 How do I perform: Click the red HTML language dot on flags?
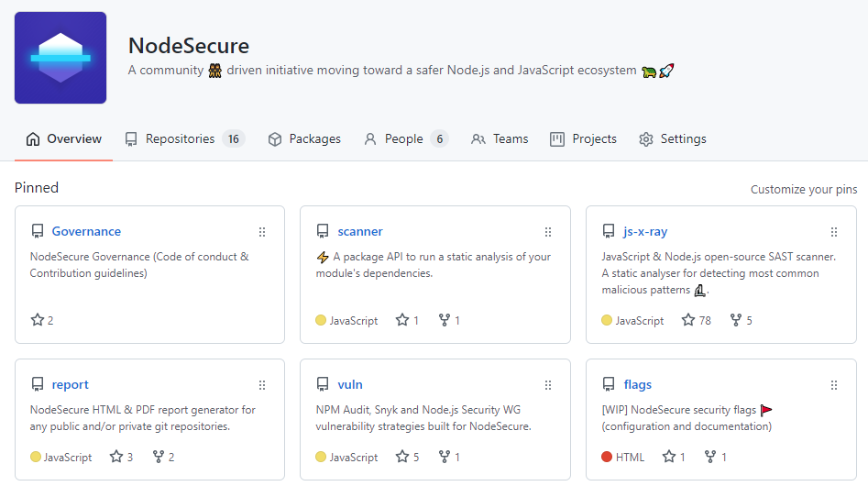pyautogui.click(x=607, y=457)
